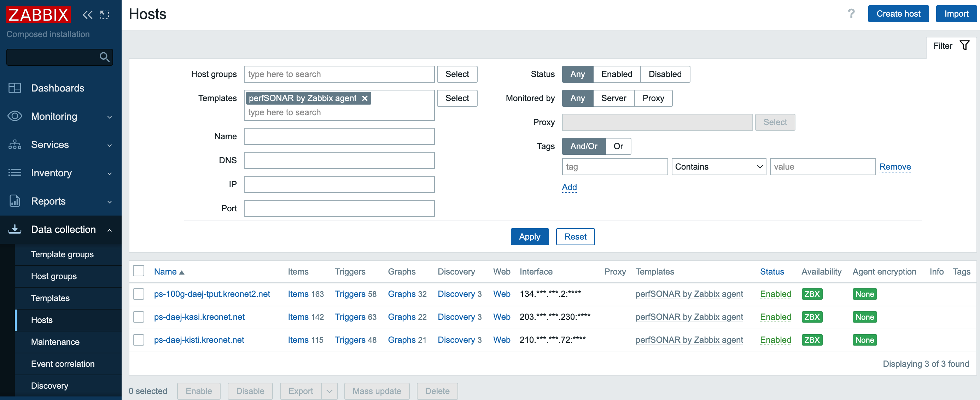Image resolution: width=980 pixels, height=400 pixels.
Task: Click the Create host button
Action: [x=898, y=14]
